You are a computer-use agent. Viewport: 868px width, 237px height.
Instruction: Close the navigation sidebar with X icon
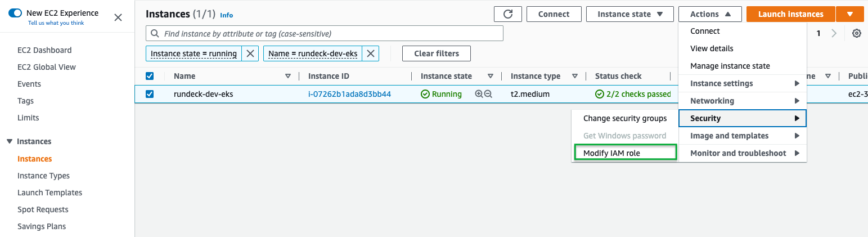click(x=118, y=17)
